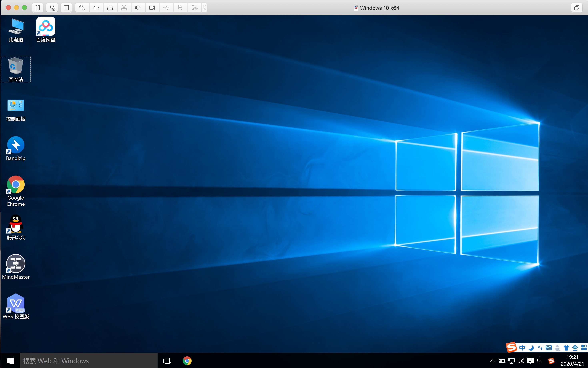Toggle Sogou punctuation mode icon
588x368 pixels.
pyautogui.click(x=540, y=348)
